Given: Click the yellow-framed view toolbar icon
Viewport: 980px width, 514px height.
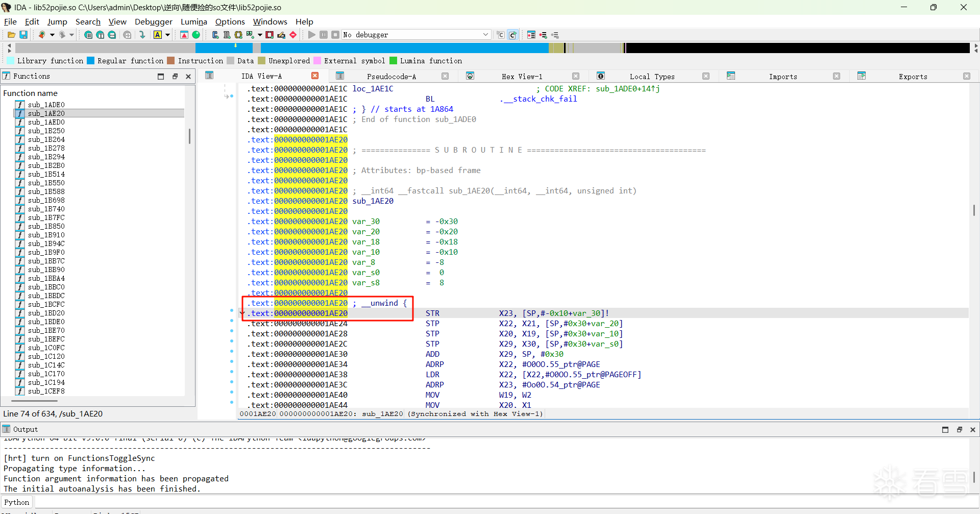Looking at the screenshot, I should tap(238, 35).
